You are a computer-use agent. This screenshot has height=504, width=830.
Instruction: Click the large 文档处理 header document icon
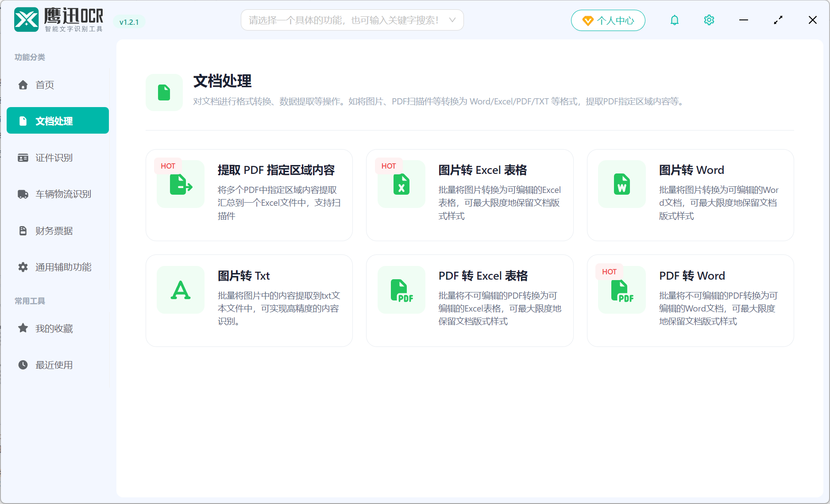coord(164,92)
